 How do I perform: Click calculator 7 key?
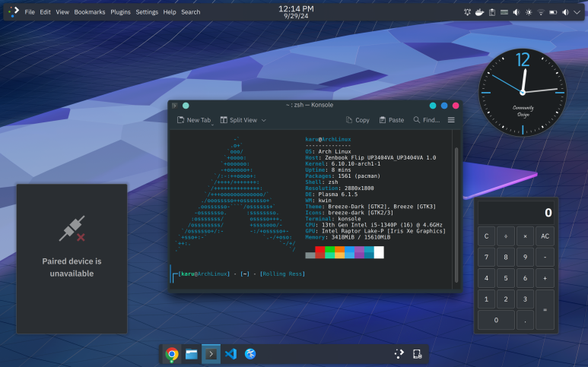(486, 258)
